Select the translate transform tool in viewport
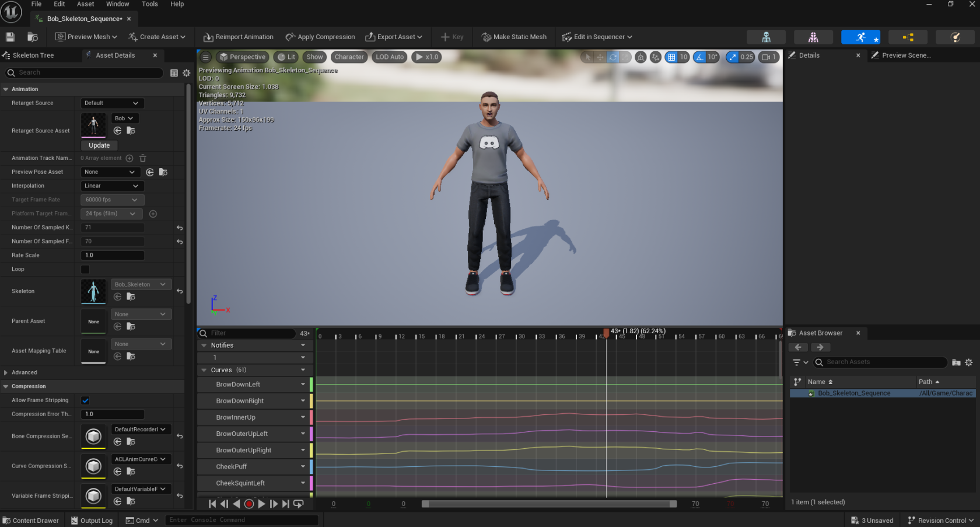Image resolution: width=980 pixels, height=527 pixels. (600, 57)
